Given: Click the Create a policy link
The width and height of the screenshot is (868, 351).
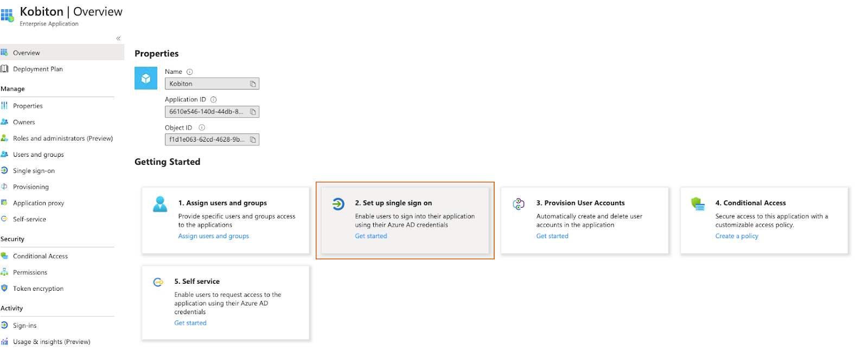Looking at the screenshot, I should pyautogui.click(x=737, y=236).
